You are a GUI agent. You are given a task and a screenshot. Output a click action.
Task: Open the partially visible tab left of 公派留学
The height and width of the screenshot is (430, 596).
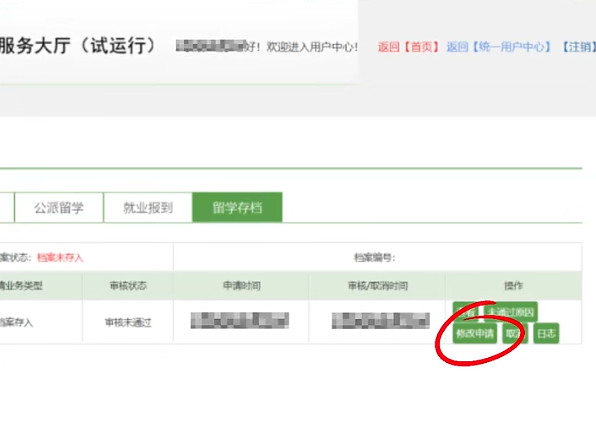tap(6, 208)
